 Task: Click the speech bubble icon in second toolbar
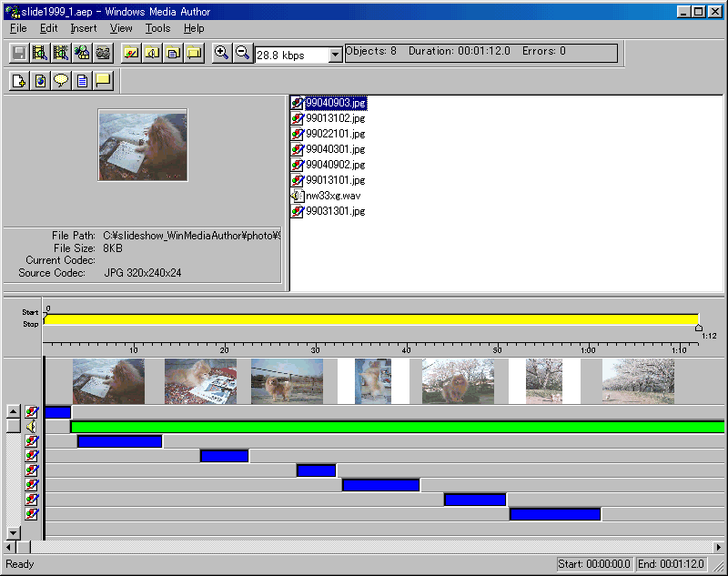(60, 81)
